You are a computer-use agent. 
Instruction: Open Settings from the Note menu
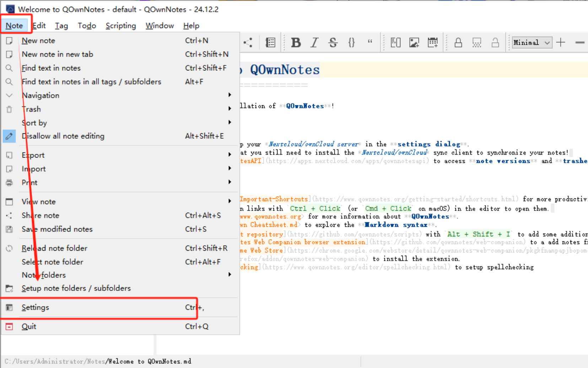point(35,307)
